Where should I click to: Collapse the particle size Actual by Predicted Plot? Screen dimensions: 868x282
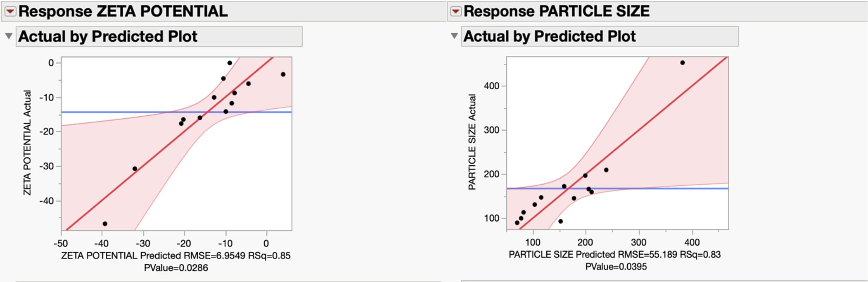454,36
